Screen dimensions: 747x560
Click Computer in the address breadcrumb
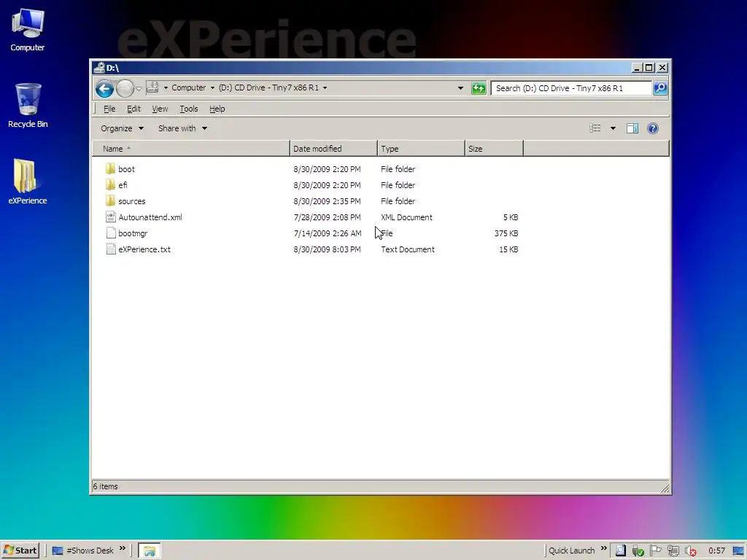[189, 87]
